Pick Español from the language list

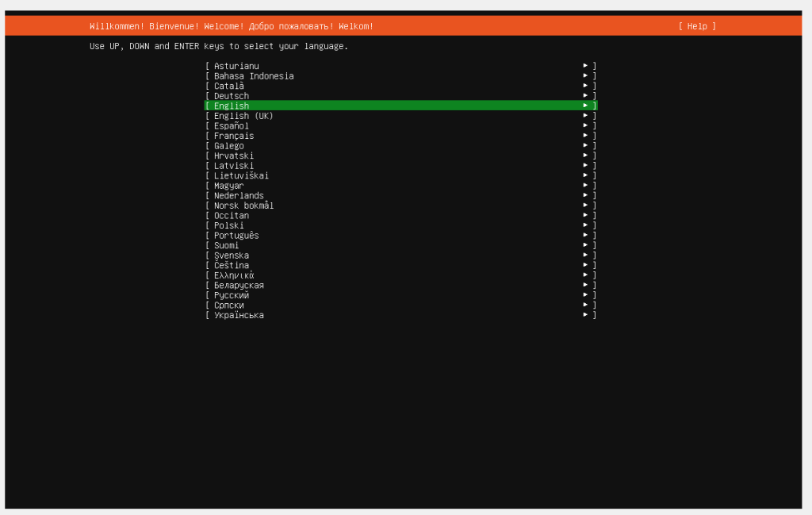(232, 125)
